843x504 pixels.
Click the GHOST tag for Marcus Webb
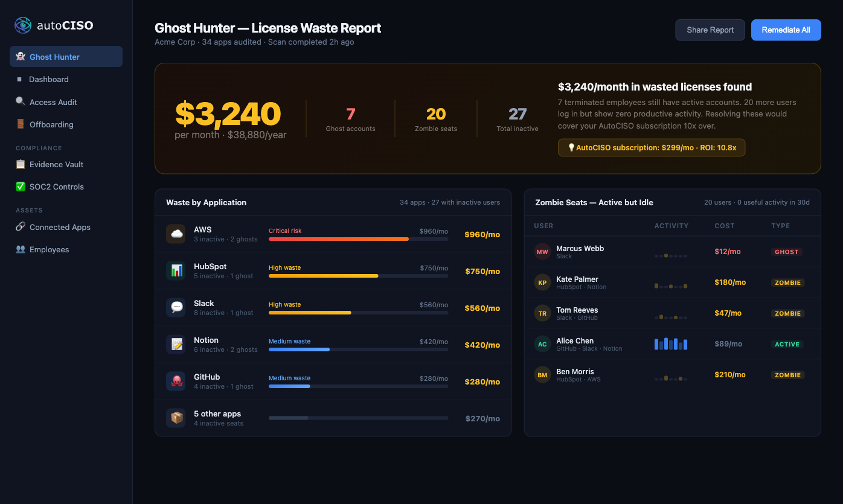[787, 252]
